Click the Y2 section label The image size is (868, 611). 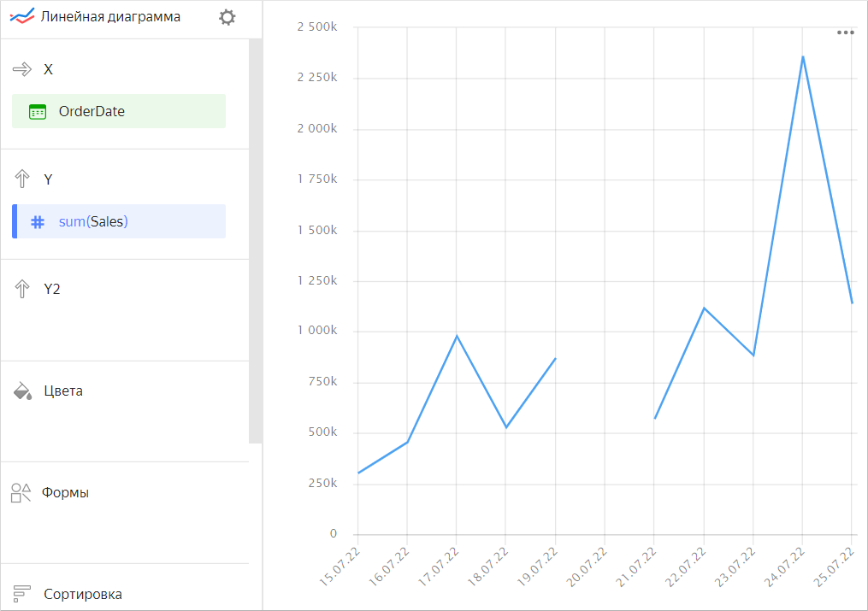52,290
